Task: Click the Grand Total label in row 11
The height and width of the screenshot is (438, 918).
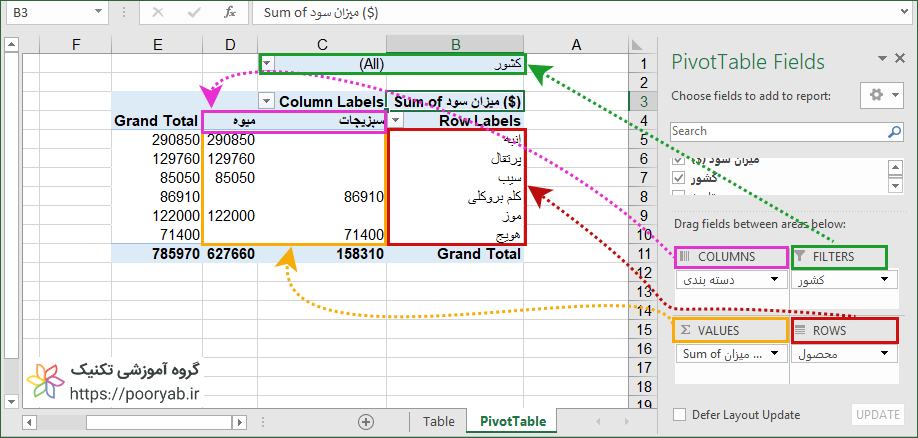Action: pyautogui.click(x=479, y=254)
